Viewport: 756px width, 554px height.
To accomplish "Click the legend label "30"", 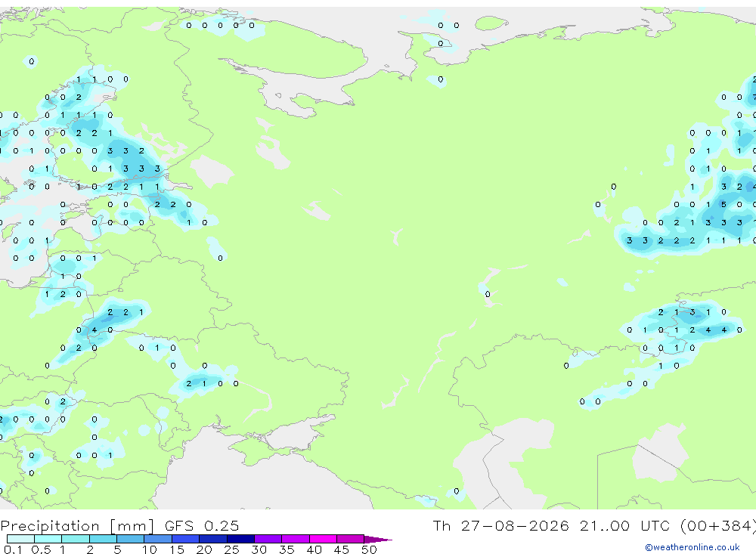I will pyautogui.click(x=259, y=549).
